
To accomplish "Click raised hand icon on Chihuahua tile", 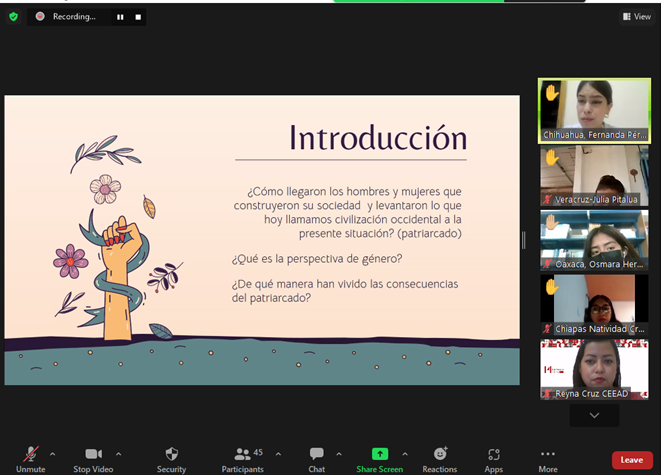I will tap(552, 93).
